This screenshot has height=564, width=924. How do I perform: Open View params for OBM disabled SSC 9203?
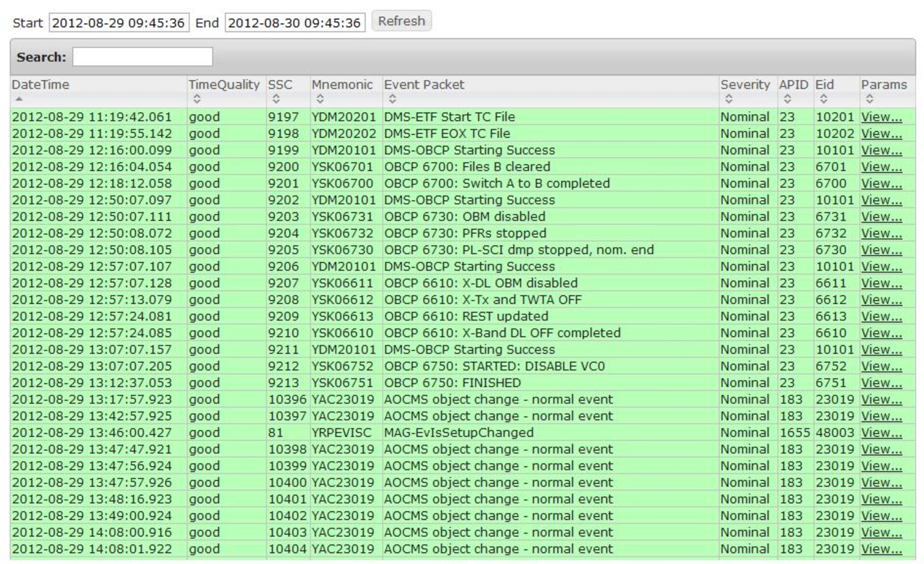point(881,217)
